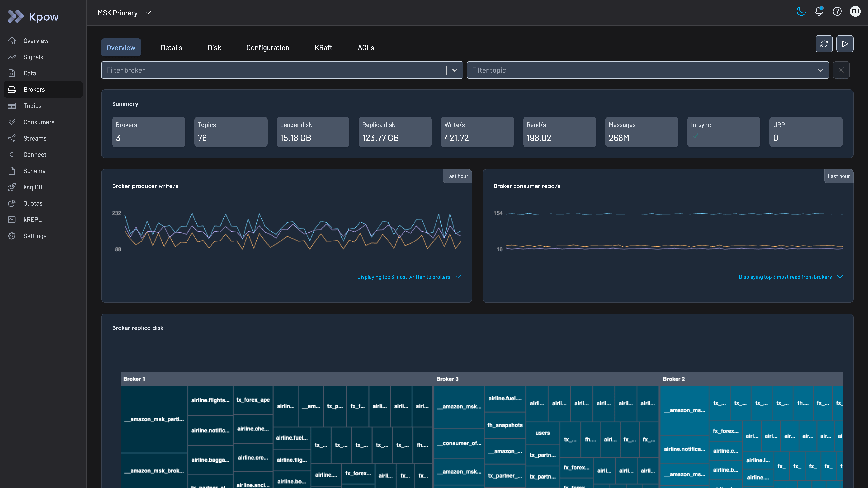The width and height of the screenshot is (868, 488).
Task: Select Brokers in the sidebar
Action: [43, 90]
